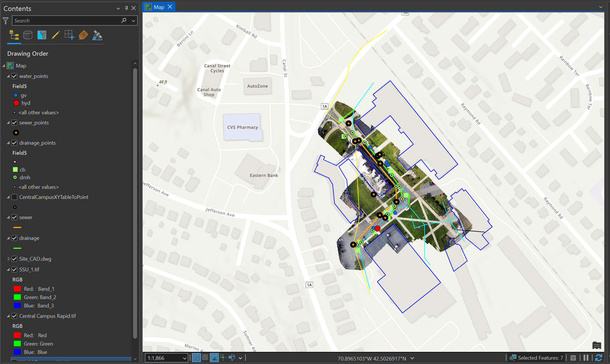The width and height of the screenshot is (610, 364).
Task: Click the Selected Features: 7 text
Action: [x=540, y=358]
